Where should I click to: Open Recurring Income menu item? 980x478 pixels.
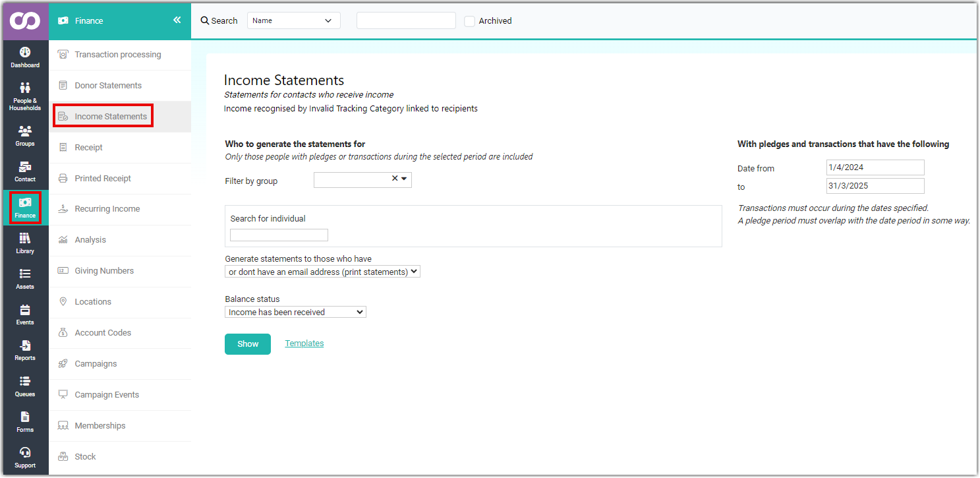[120, 209]
